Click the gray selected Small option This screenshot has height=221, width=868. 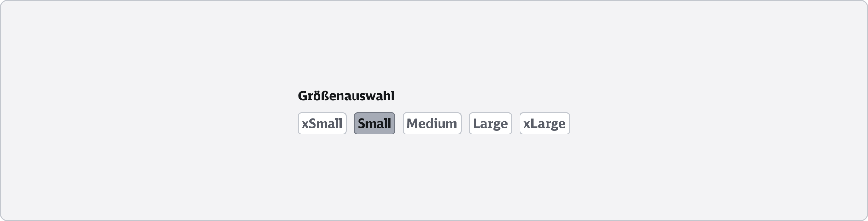point(374,123)
